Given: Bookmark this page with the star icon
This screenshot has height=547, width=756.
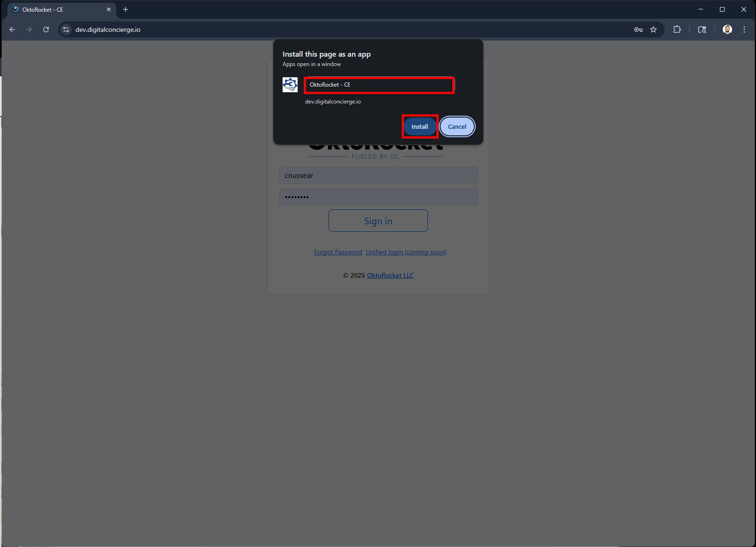Looking at the screenshot, I should 653,30.
